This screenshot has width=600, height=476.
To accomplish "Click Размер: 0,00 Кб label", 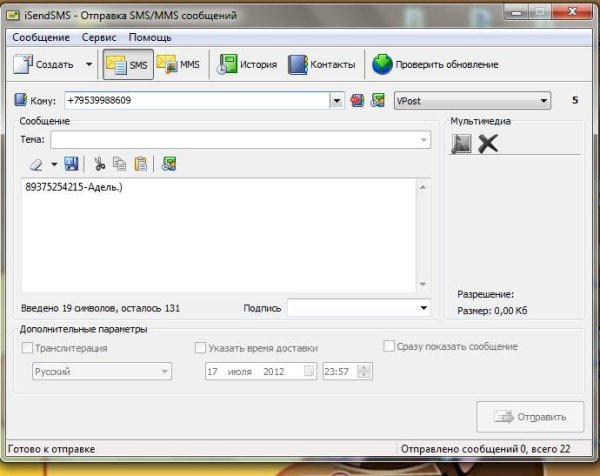I will click(492, 310).
